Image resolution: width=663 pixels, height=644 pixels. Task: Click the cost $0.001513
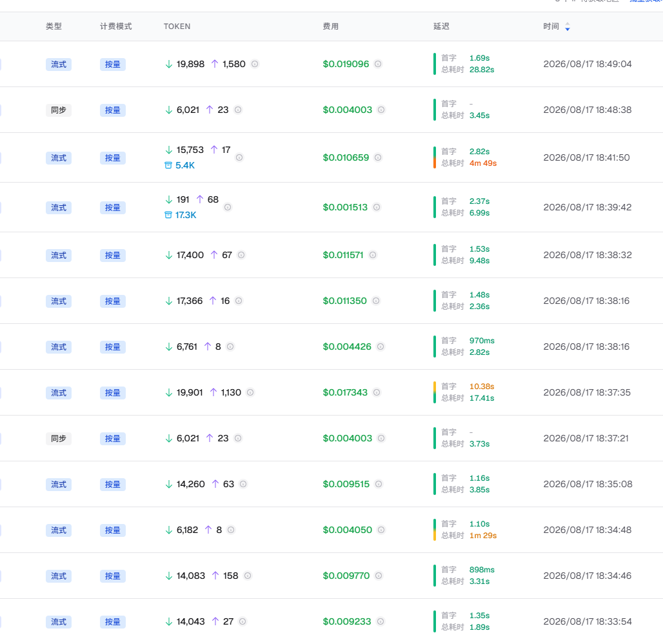tap(345, 207)
